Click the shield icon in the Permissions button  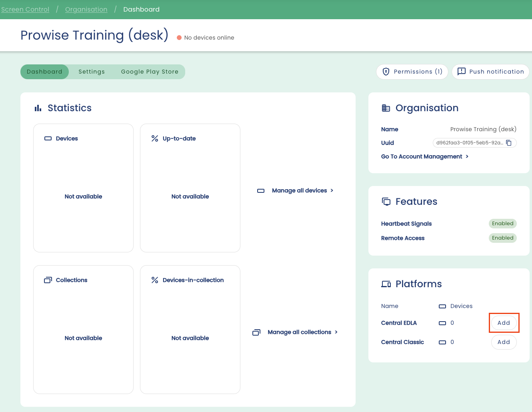point(386,72)
